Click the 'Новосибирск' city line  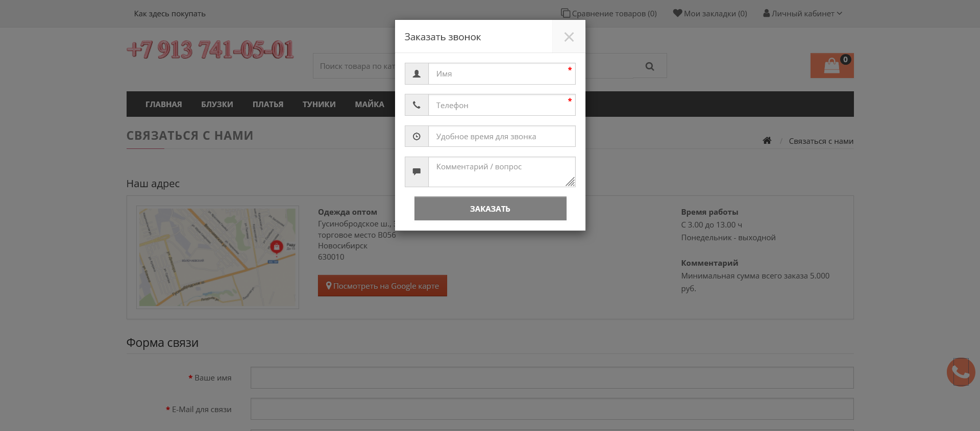tap(342, 246)
